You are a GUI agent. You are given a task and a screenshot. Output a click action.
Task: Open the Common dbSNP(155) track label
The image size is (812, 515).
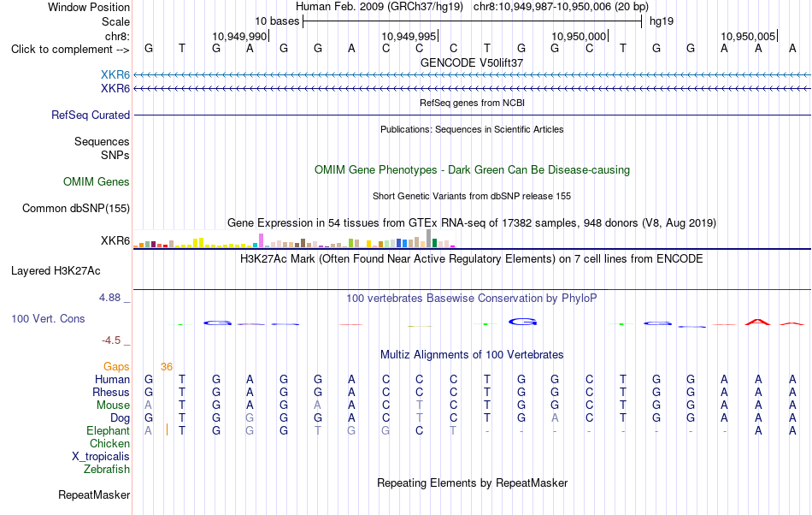coord(76,208)
